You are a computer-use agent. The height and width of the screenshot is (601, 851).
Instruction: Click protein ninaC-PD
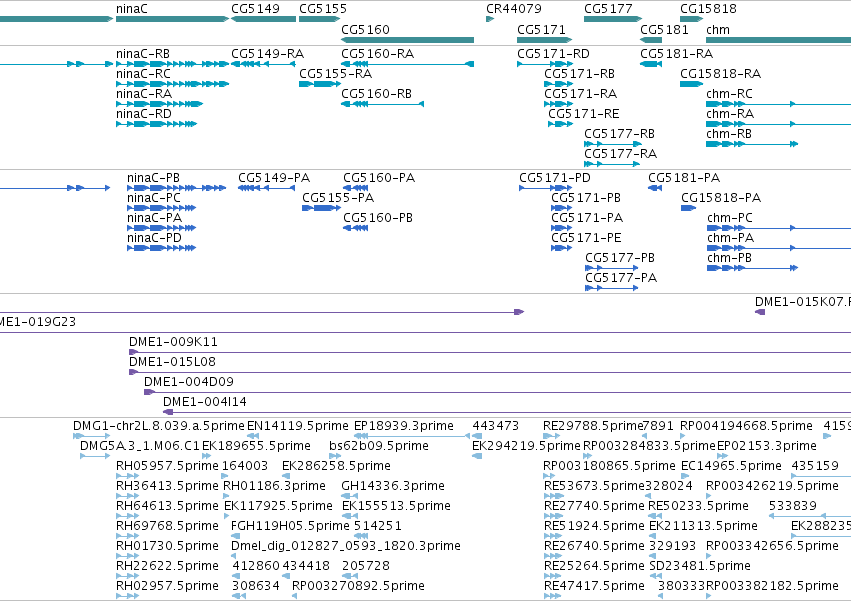tap(154, 238)
